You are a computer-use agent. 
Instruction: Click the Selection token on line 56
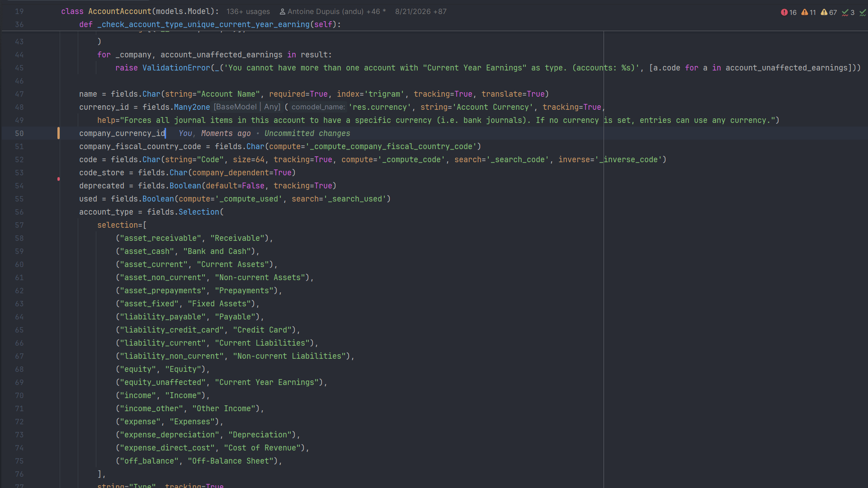(x=199, y=212)
